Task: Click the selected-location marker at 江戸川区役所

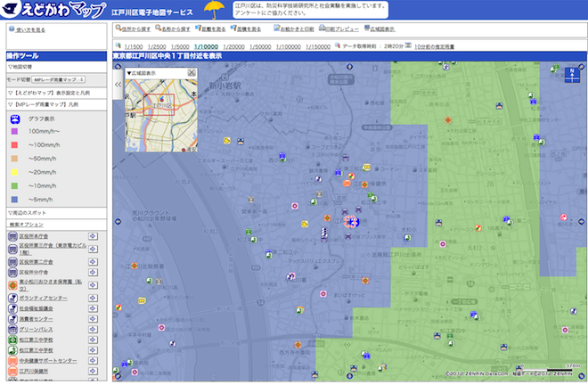Action: (352, 222)
